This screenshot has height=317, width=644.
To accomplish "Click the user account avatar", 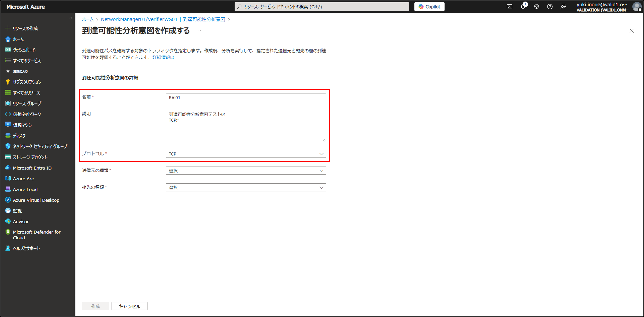I will [637, 7].
